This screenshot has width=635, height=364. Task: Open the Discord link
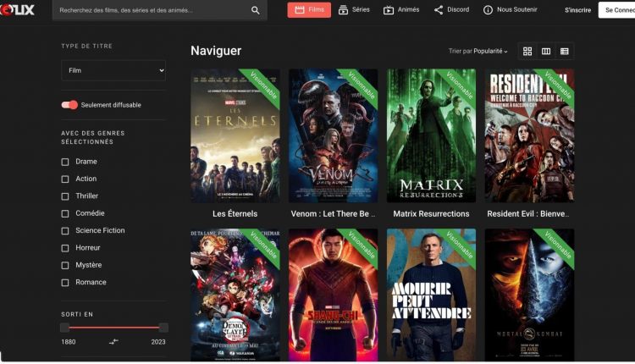click(451, 9)
